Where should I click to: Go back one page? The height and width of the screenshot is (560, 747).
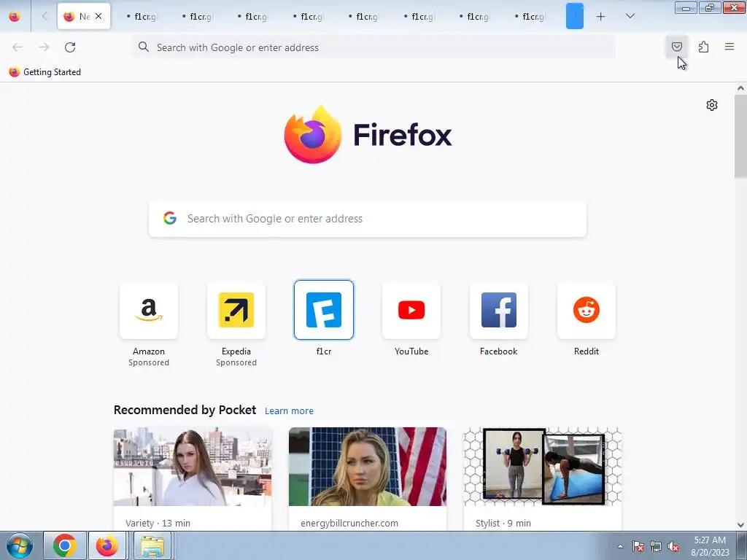tap(18, 47)
